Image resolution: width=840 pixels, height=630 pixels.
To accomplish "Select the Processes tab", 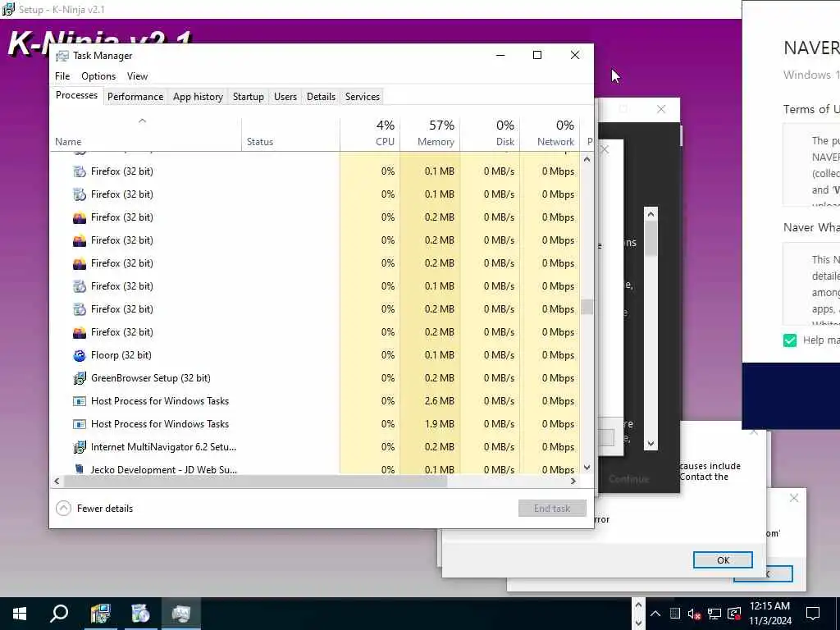I will [x=76, y=95].
